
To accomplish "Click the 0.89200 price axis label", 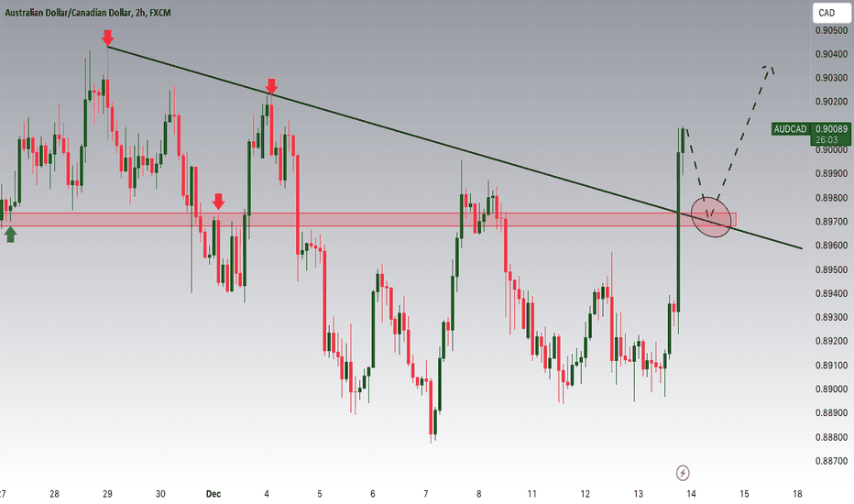I will tap(831, 341).
